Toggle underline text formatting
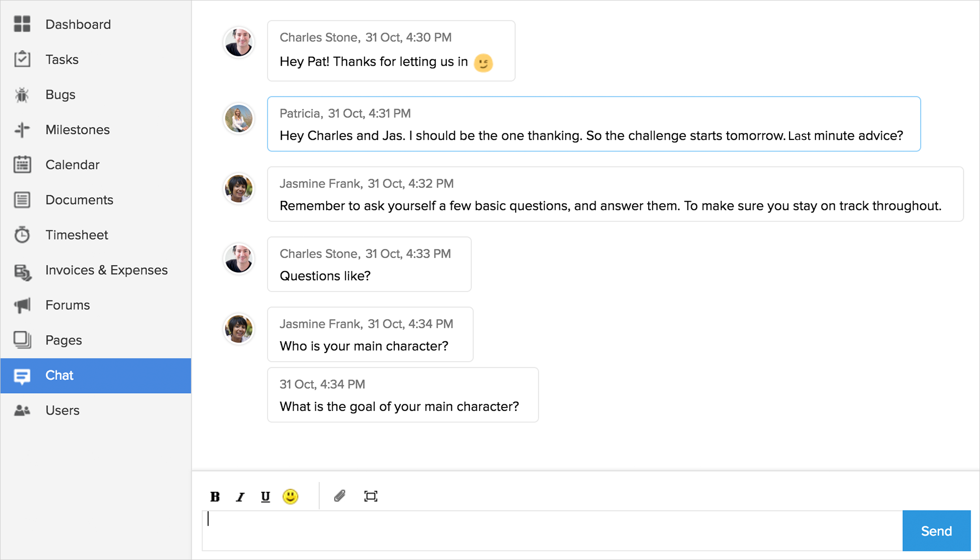The height and width of the screenshot is (560, 980). coord(265,497)
